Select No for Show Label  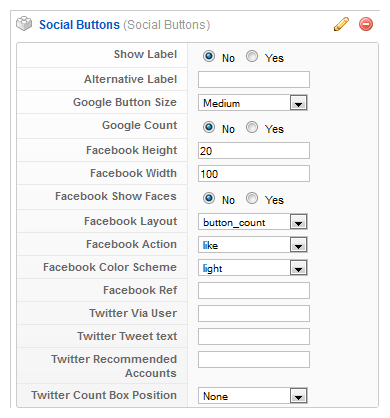pyautogui.click(x=209, y=56)
